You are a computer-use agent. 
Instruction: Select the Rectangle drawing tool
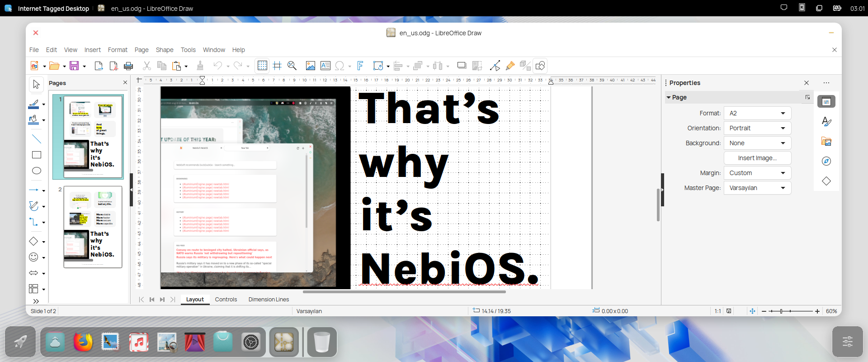(37, 155)
